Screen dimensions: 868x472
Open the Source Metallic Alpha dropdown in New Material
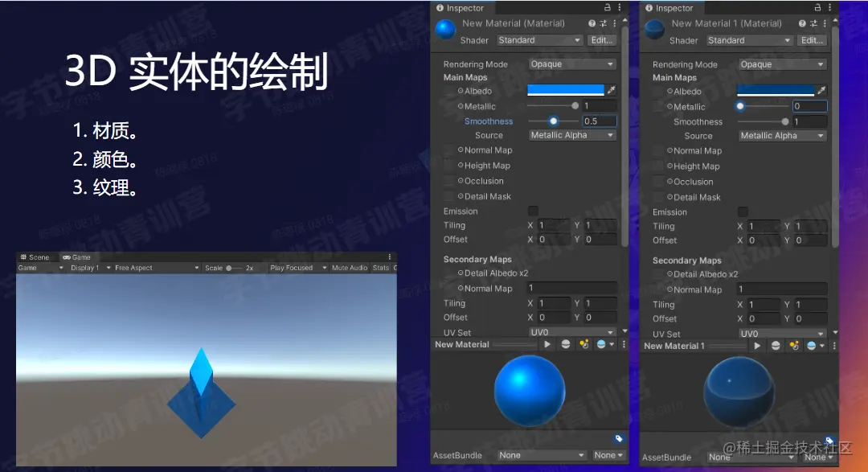572,134
